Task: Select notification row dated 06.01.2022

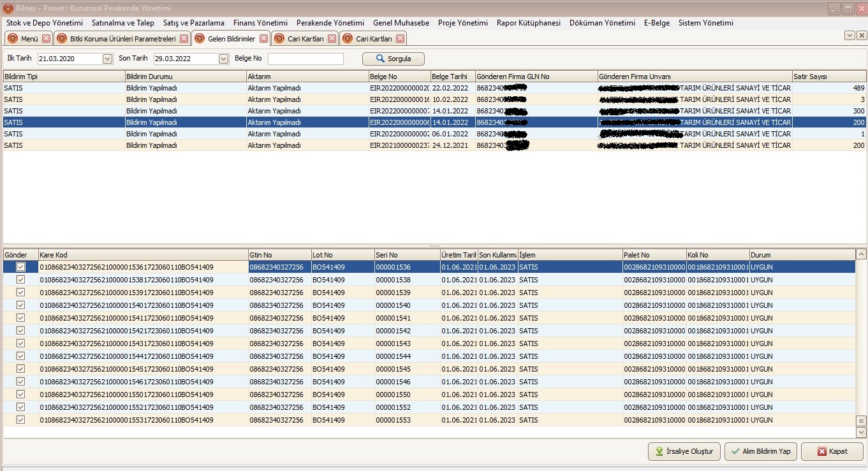Action: 434,134
